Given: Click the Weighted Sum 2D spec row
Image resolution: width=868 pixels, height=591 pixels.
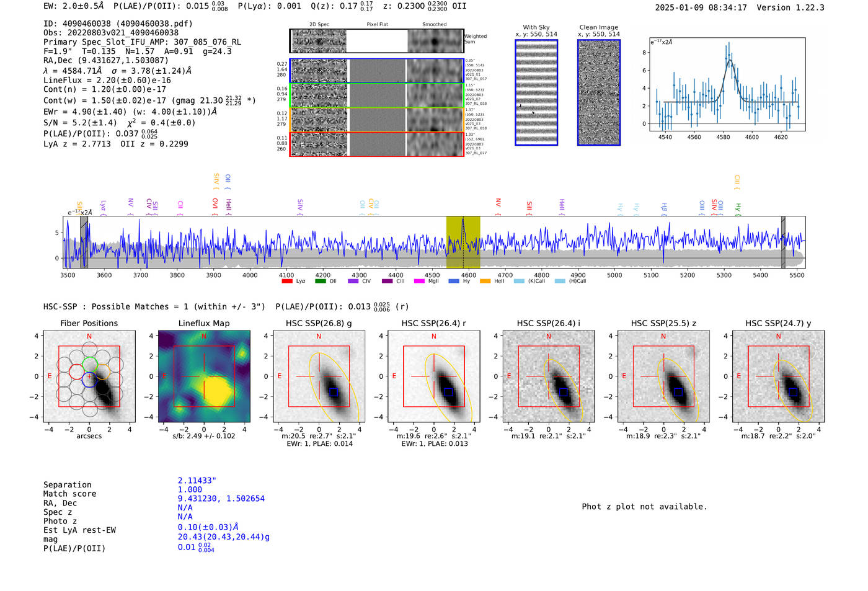Looking at the screenshot, I should (376, 41).
